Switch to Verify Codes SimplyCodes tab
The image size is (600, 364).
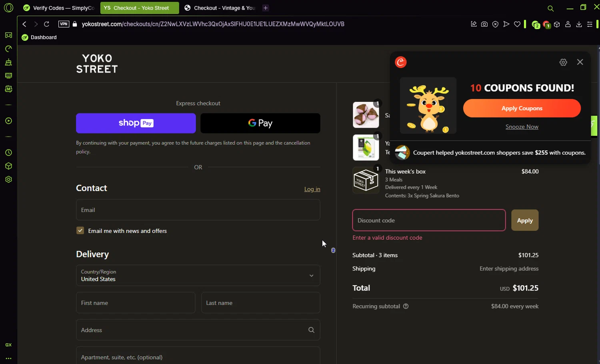[59, 8]
